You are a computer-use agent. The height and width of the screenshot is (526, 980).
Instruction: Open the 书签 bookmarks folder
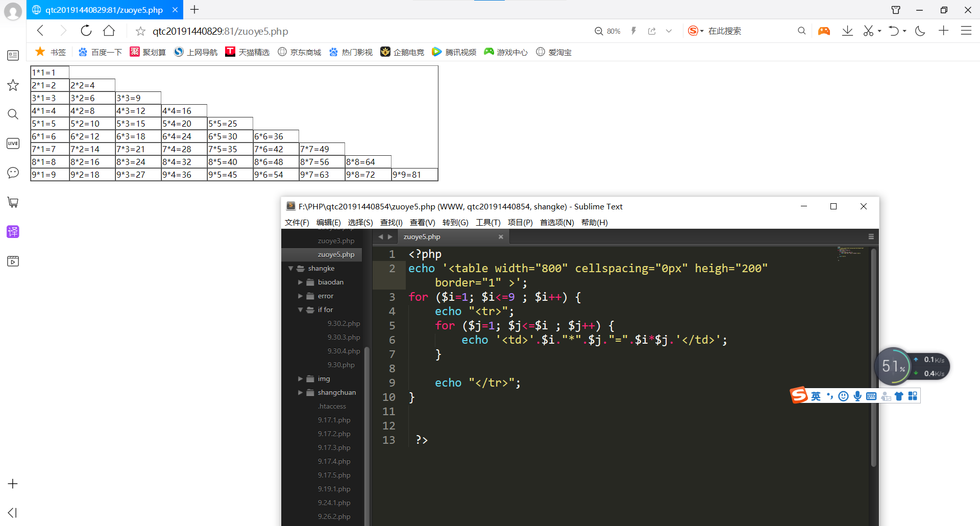tap(51, 52)
